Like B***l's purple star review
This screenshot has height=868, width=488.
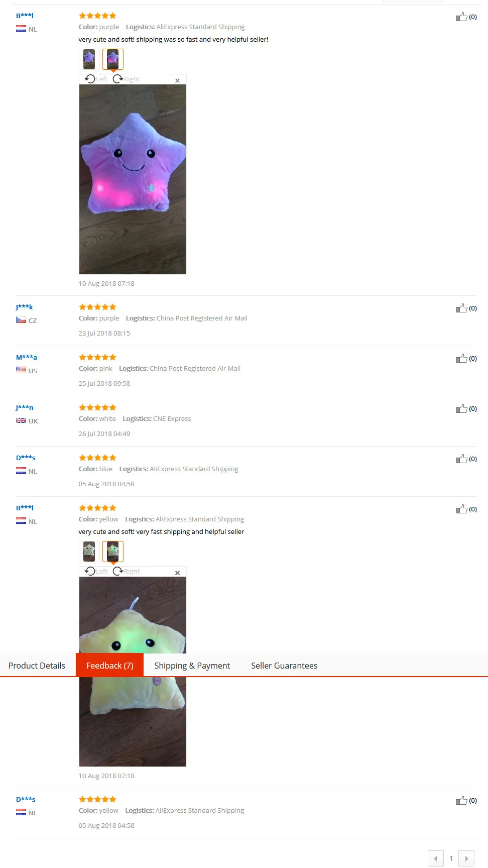coord(461,17)
